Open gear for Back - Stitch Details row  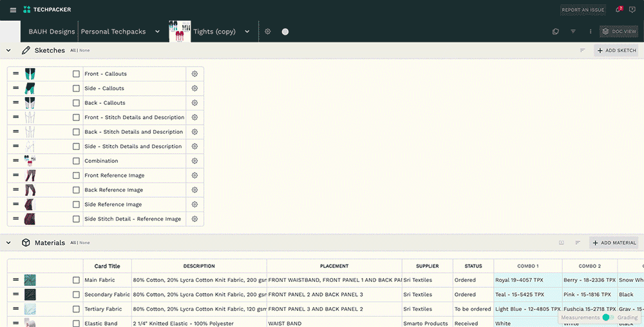point(194,132)
